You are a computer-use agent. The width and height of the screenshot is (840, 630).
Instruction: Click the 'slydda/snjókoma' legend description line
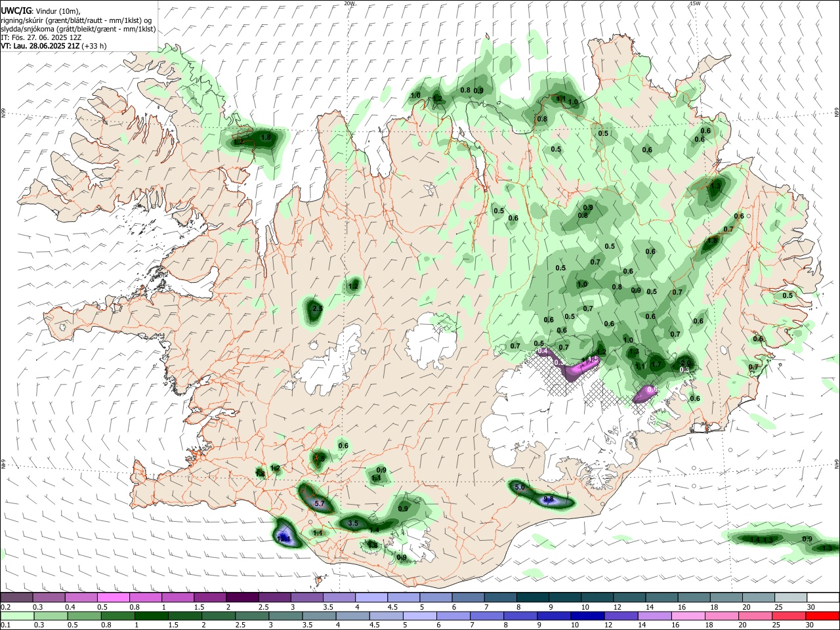pos(78,29)
